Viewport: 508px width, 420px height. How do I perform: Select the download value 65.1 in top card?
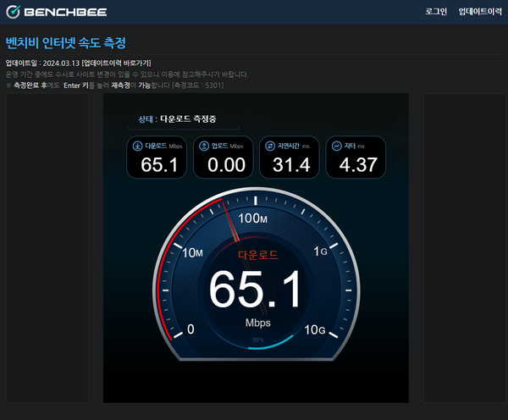click(159, 164)
